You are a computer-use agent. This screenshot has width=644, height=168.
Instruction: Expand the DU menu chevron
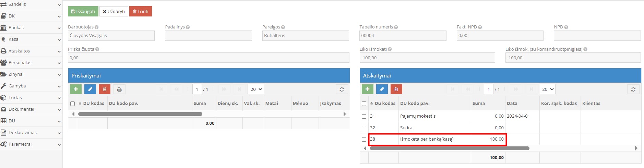pyautogui.click(x=59, y=121)
